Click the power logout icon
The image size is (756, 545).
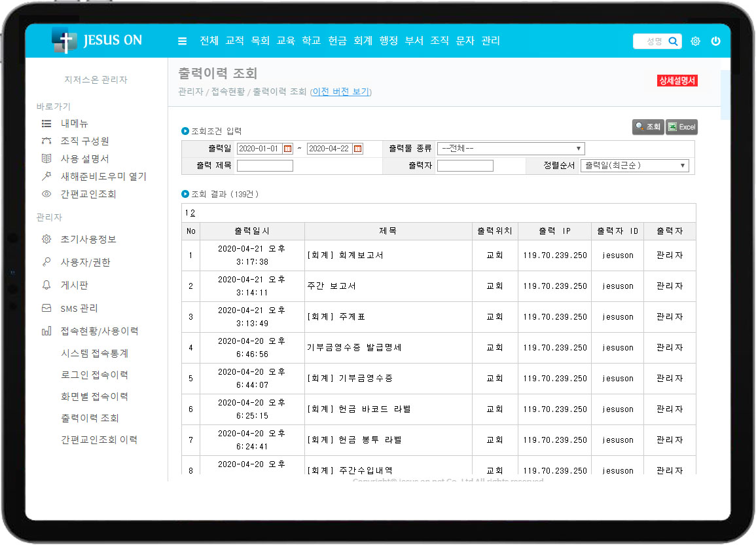point(715,41)
